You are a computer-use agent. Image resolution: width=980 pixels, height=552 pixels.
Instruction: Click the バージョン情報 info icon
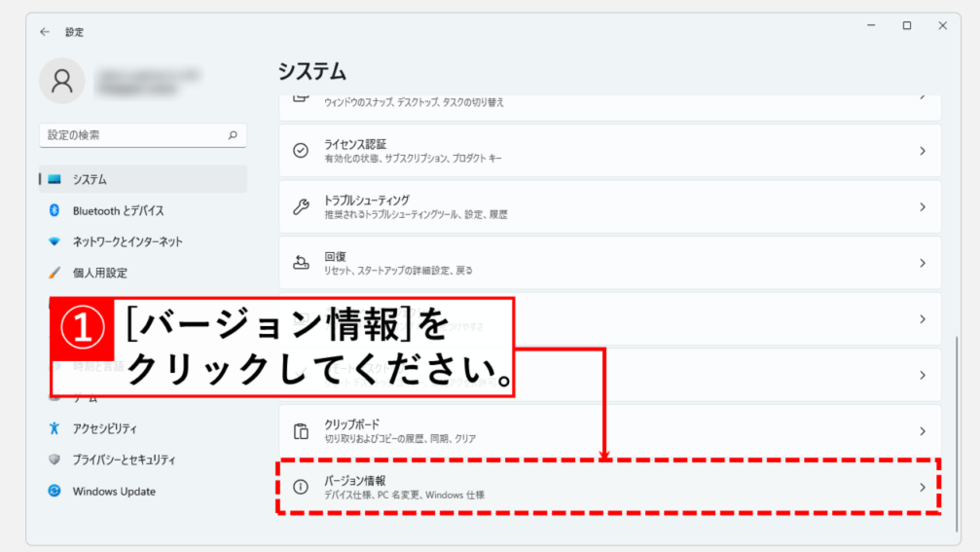point(301,487)
